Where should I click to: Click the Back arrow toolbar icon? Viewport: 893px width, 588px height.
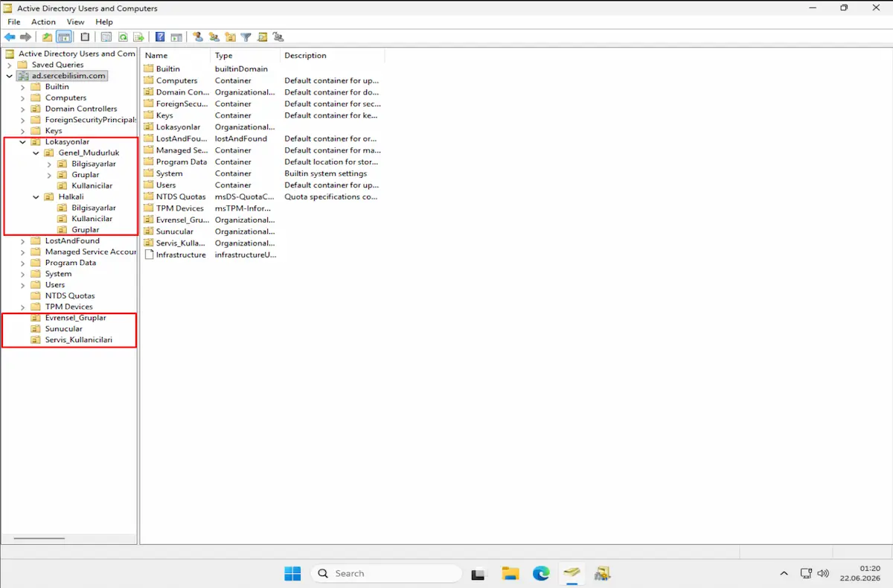coord(10,37)
